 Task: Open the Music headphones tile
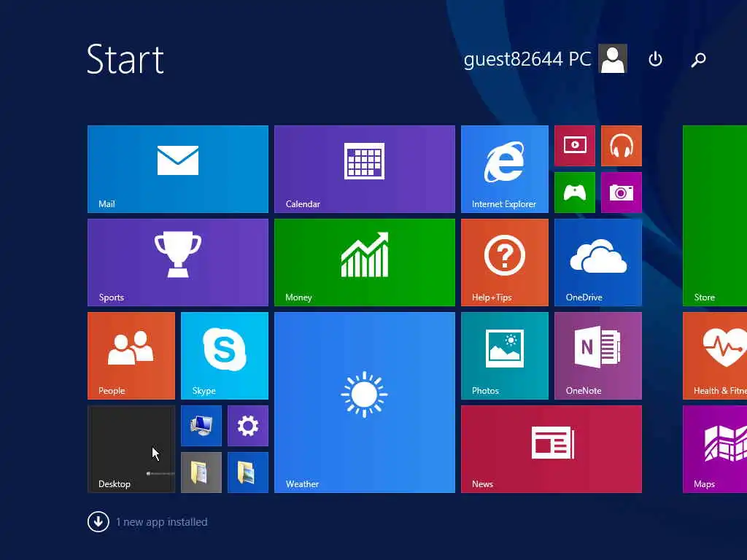(622, 146)
